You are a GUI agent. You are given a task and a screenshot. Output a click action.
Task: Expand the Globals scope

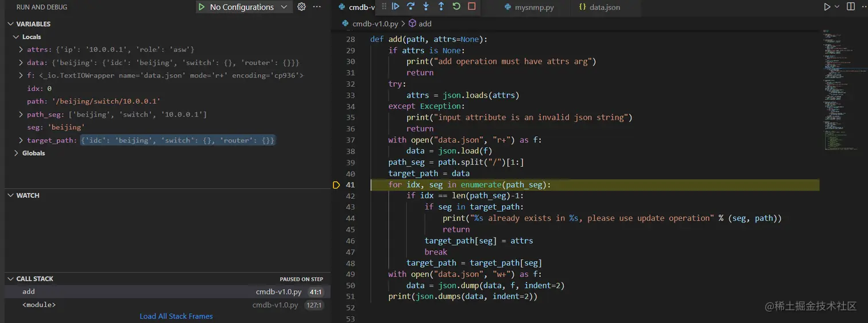pyautogui.click(x=17, y=153)
